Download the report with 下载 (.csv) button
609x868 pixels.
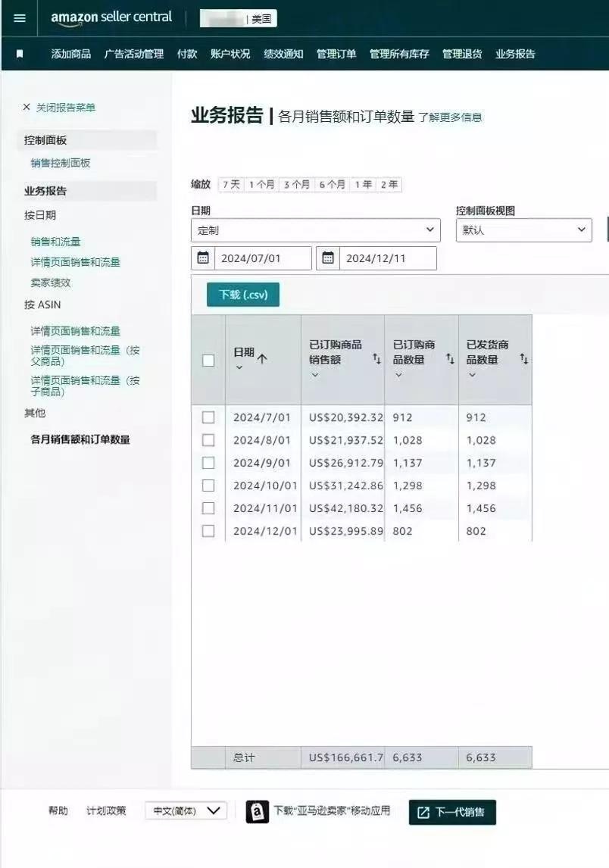243,295
